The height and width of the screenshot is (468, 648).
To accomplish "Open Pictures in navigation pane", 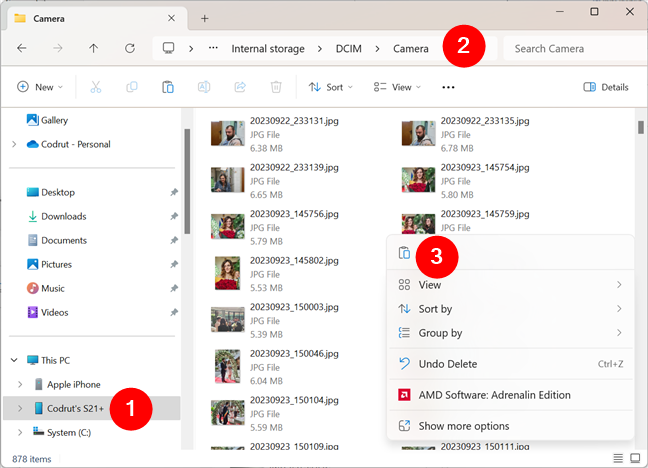I will tap(49, 264).
